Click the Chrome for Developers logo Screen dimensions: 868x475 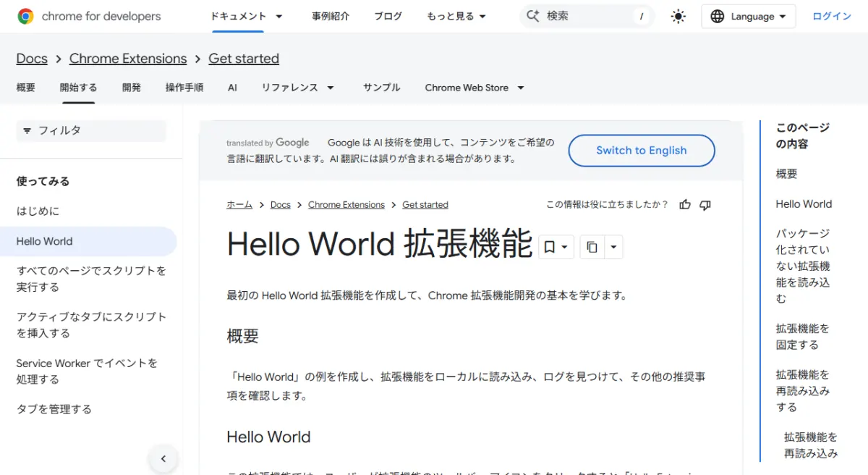pyautogui.click(x=89, y=16)
